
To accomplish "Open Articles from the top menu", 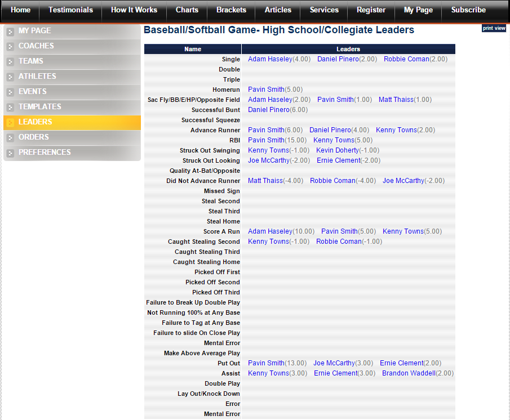I will coord(278,10).
